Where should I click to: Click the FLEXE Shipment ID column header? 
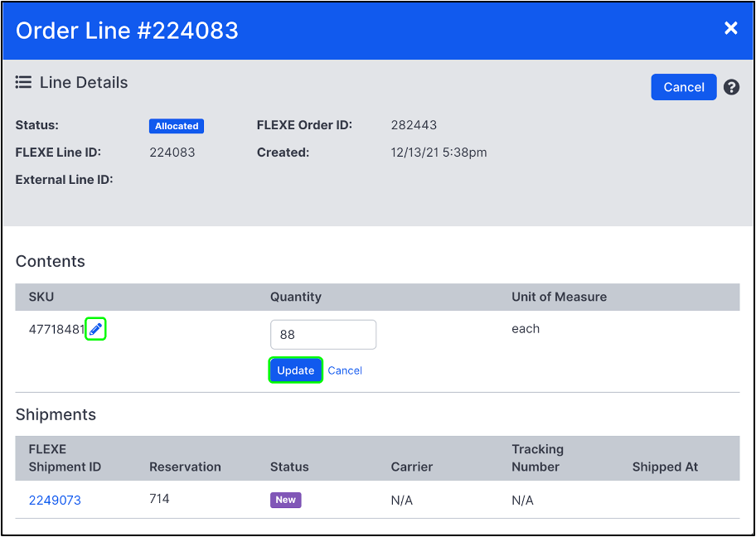coord(65,458)
